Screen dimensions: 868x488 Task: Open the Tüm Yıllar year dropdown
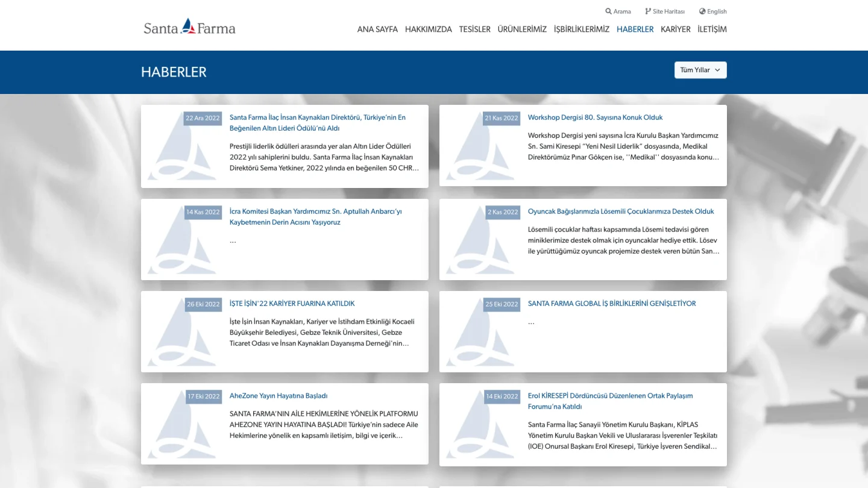pos(700,70)
